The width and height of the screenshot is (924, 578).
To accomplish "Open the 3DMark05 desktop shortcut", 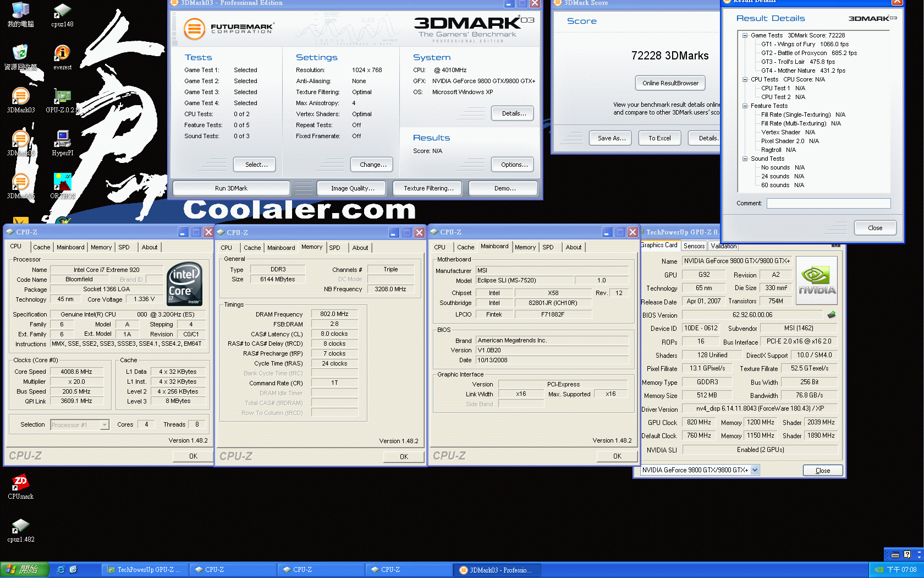I will click(20, 144).
